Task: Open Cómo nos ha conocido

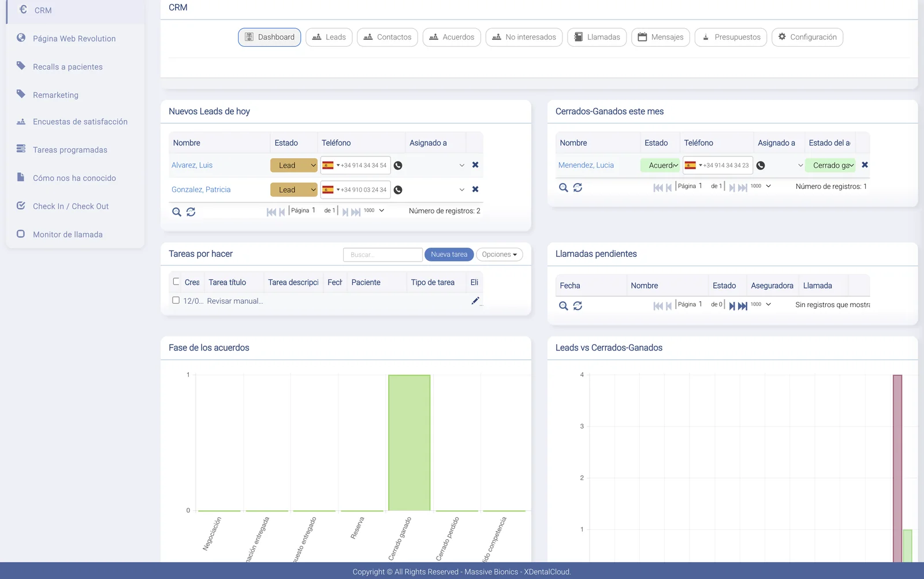Action: 74,178
